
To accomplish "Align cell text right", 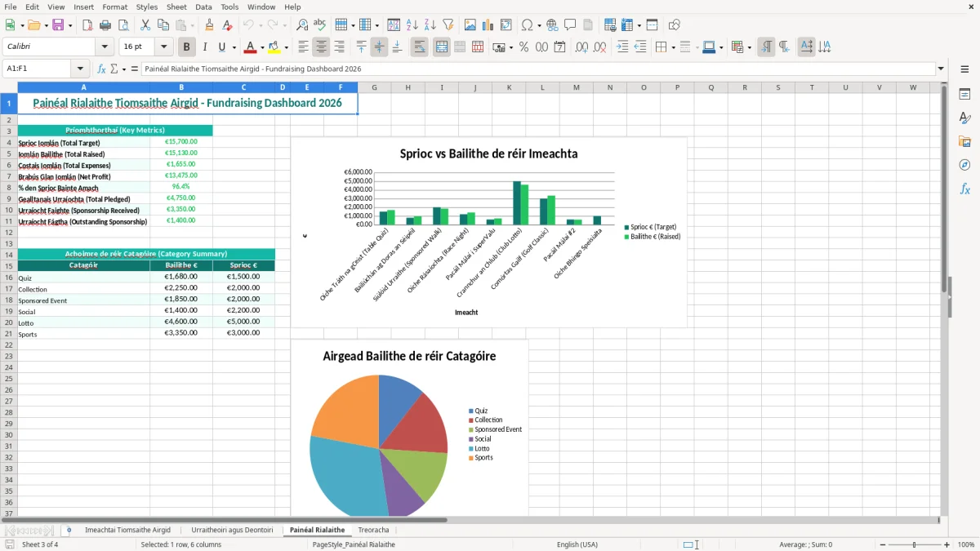I will (x=339, y=47).
